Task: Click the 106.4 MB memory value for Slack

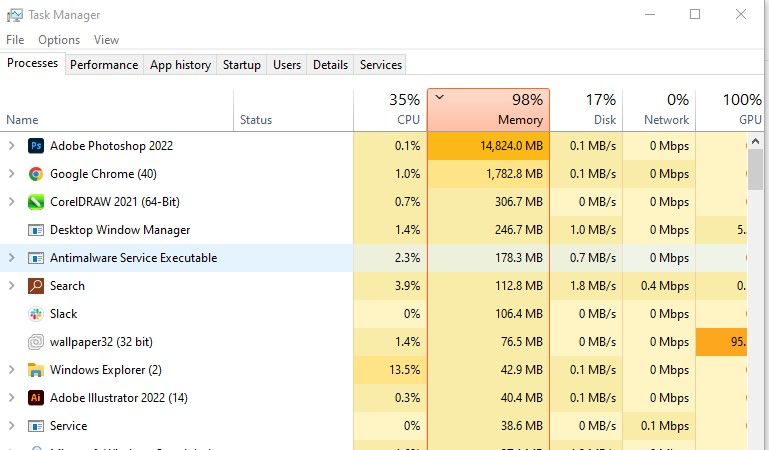Action: click(518, 314)
